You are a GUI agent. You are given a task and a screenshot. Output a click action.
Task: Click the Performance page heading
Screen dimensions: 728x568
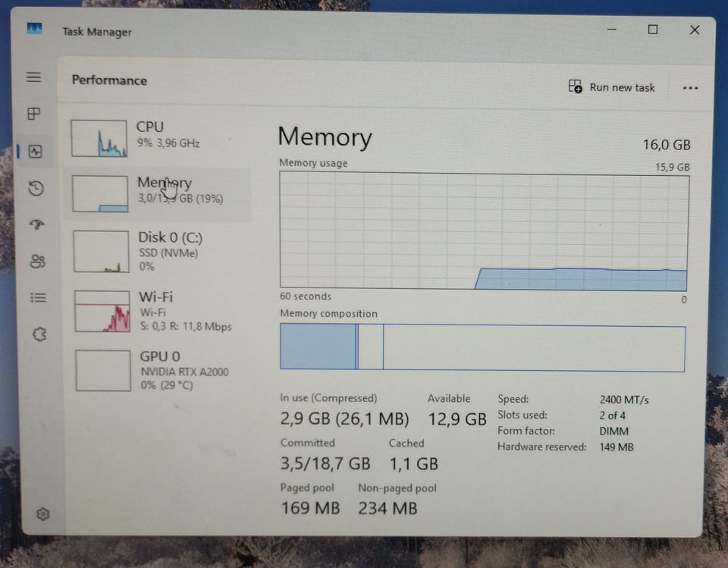click(109, 80)
